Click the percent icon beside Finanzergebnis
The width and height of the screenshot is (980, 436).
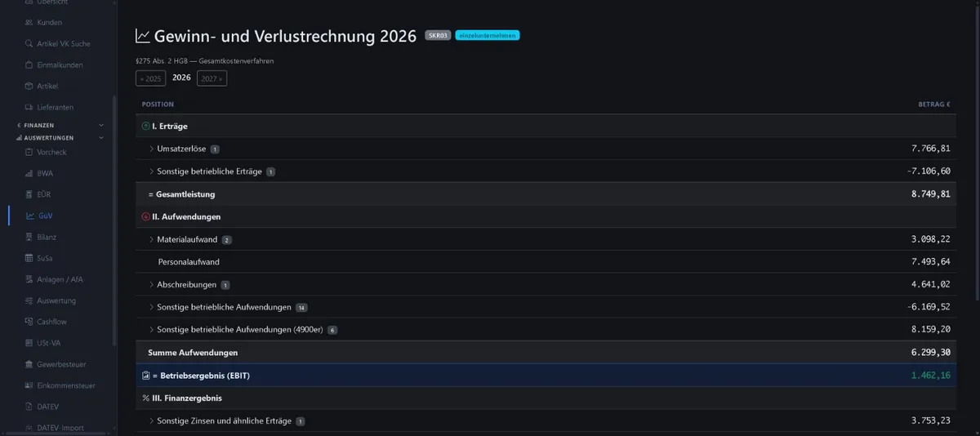[x=145, y=398]
